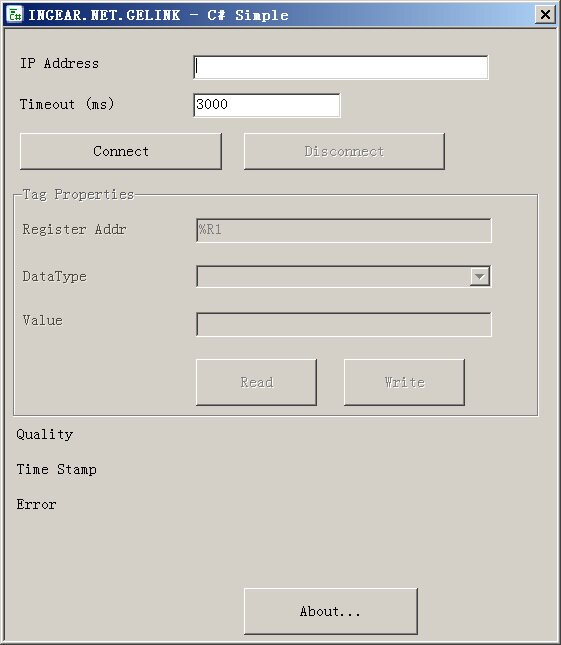Click the "DataType" label

pos(54,276)
